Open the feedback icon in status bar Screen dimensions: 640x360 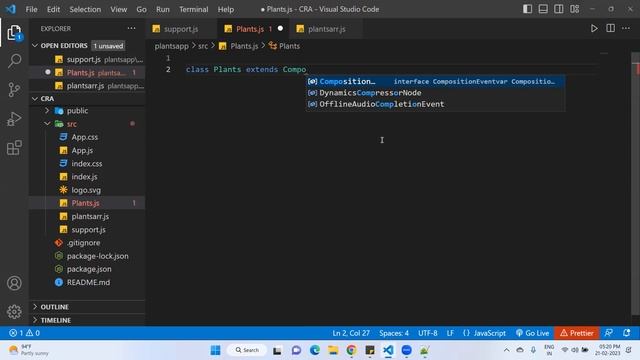(608, 333)
